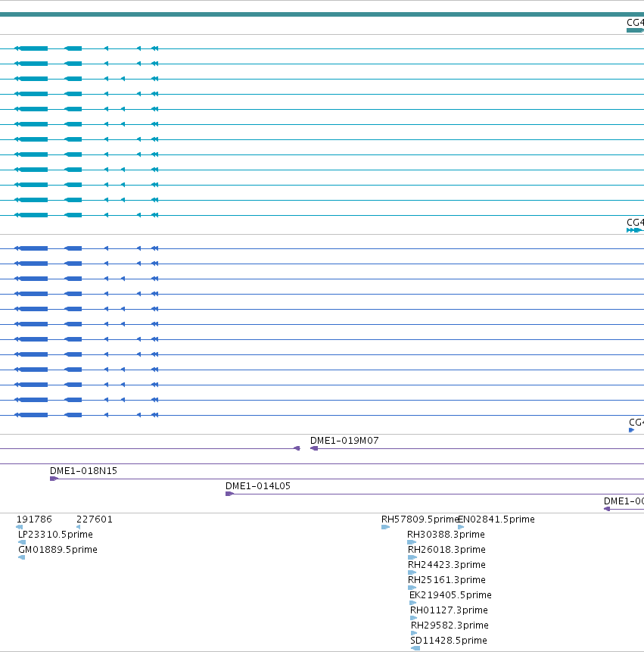Click the RH24423.3prime EST label
The width and height of the screenshot is (644, 652).
(446, 565)
